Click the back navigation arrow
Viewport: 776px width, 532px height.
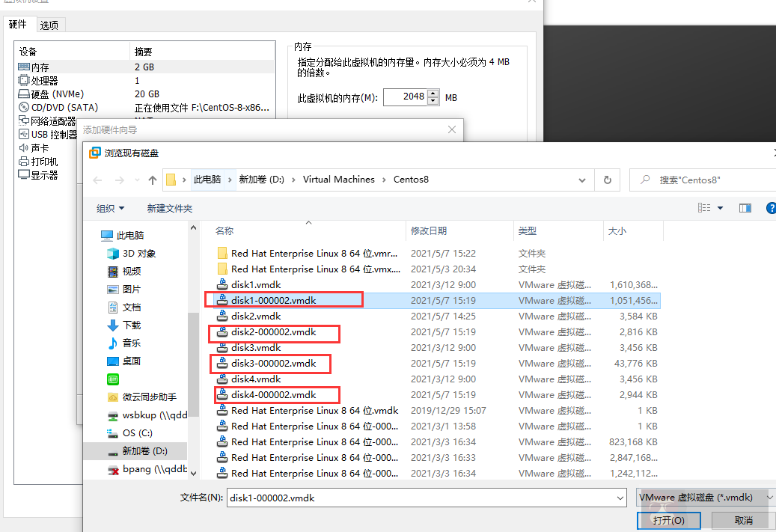point(98,180)
